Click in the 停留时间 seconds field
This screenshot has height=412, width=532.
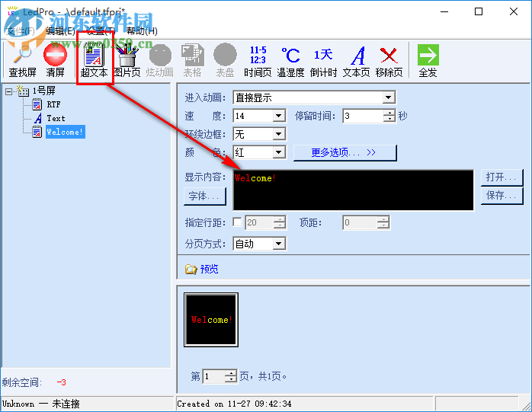click(x=363, y=116)
